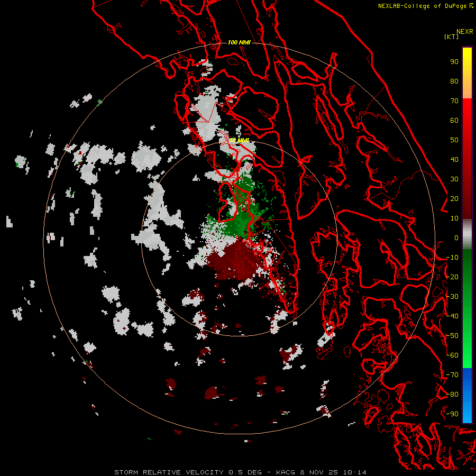Pick the blue segment at the color bar bottom
Viewport: 476px width, 476px height.
tap(467, 396)
